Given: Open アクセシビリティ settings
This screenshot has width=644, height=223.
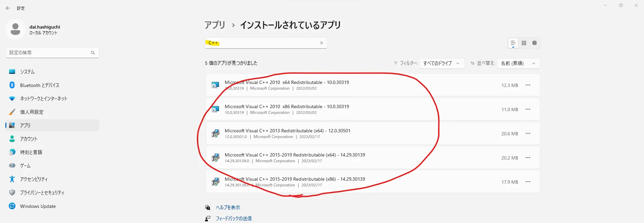Looking at the screenshot, I should coord(52,179).
